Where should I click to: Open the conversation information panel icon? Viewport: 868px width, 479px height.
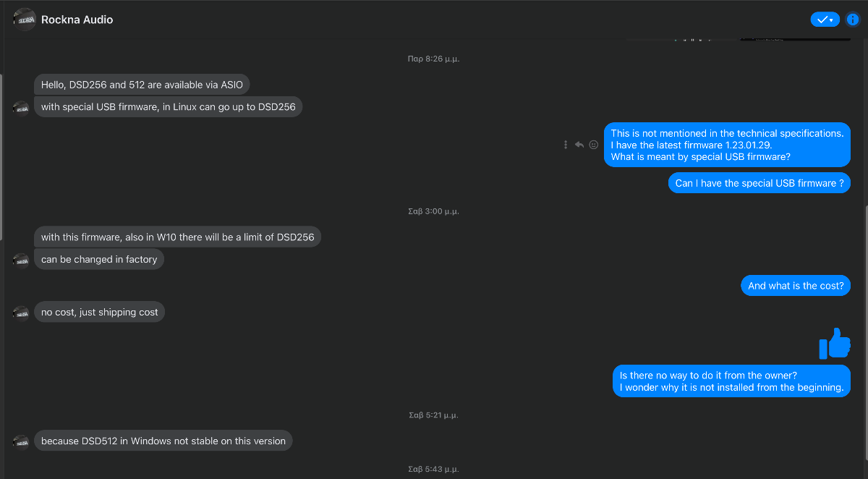click(852, 20)
